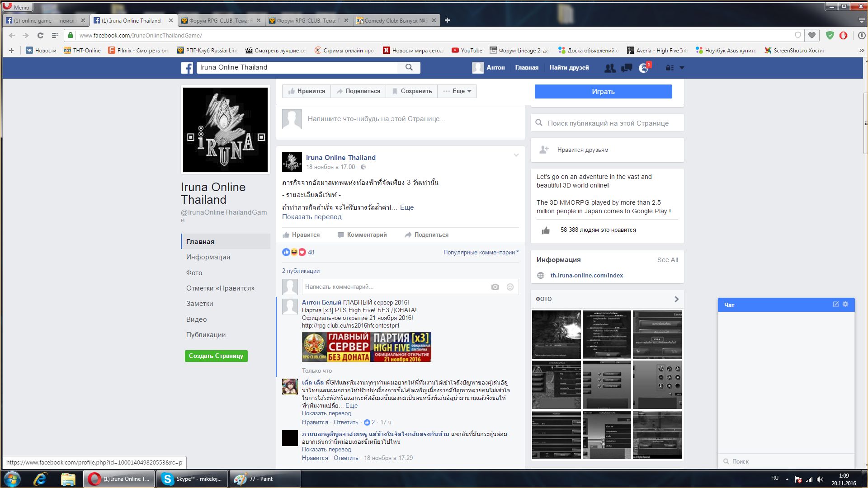Screen dimensions: 868x488
Task: Open Популярные комментарии sort dropdown
Action: (481, 253)
